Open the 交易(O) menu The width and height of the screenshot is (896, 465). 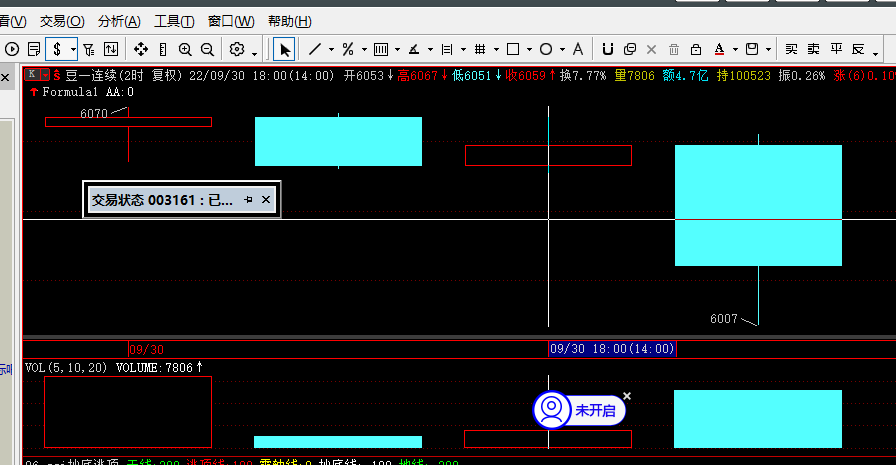[62, 22]
